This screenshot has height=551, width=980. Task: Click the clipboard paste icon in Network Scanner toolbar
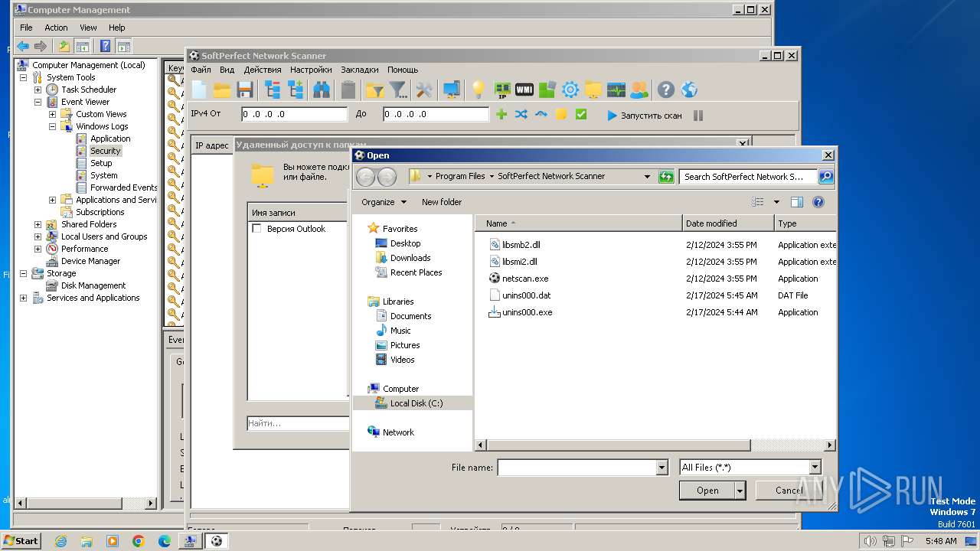(348, 90)
